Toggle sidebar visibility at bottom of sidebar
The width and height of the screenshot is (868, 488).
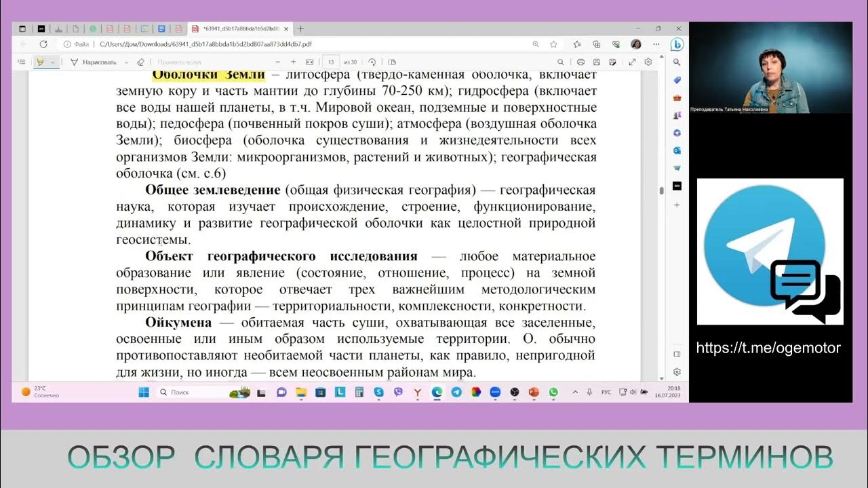coord(677,354)
